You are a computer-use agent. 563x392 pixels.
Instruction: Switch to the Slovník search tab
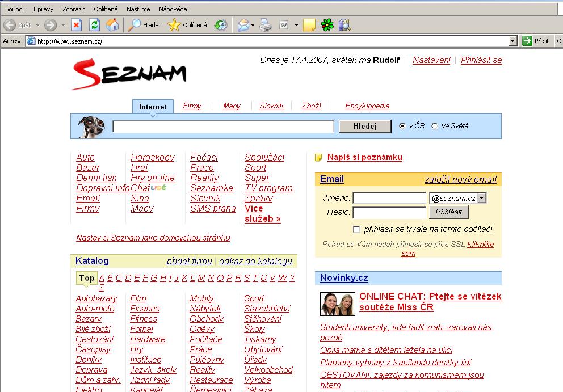click(x=271, y=106)
